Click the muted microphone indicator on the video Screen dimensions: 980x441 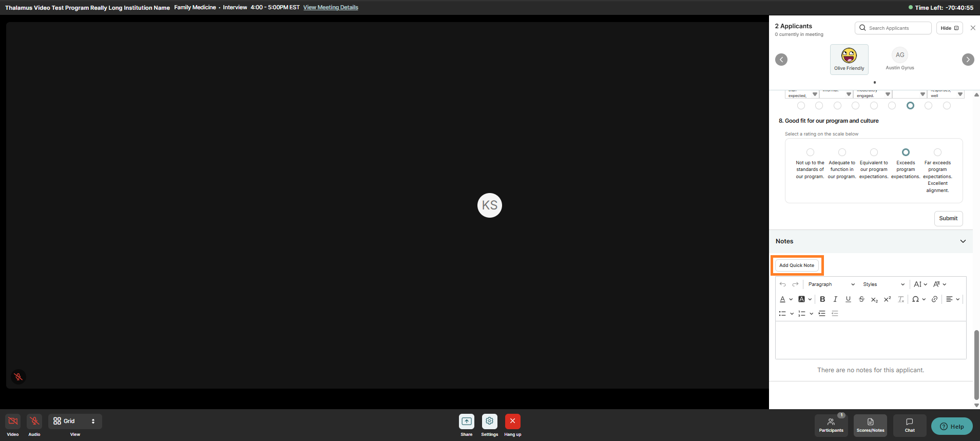point(18,377)
